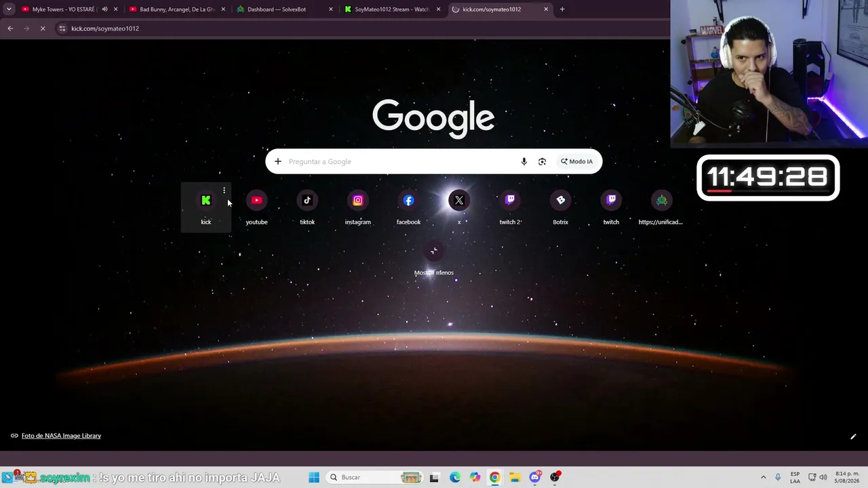Change the ESP LAA input language

(x=795, y=477)
